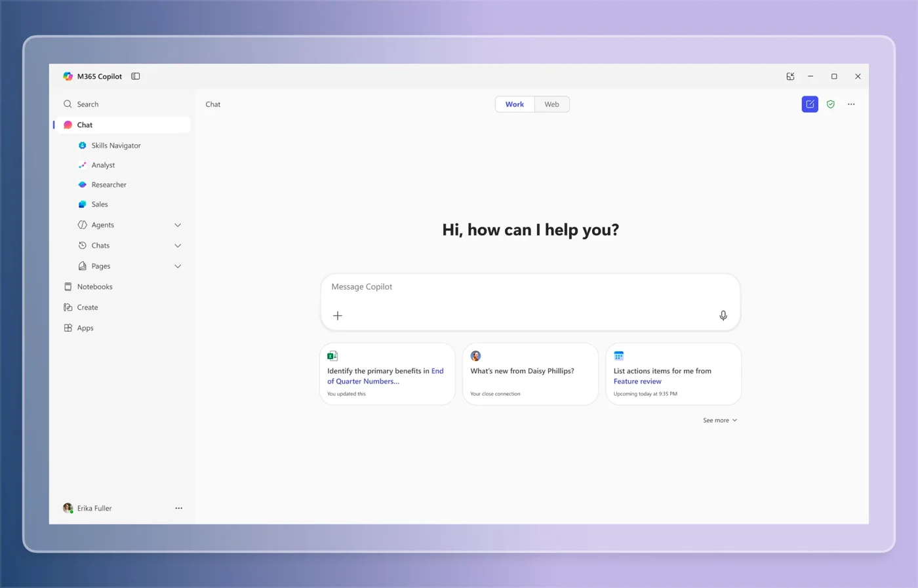
Task: Maximize the Copilot window
Action: click(834, 76)
